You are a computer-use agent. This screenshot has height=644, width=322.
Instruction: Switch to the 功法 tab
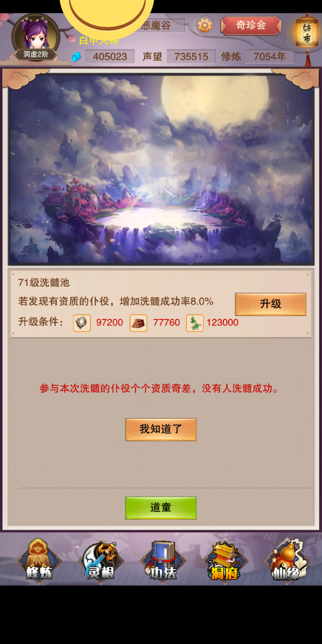click(163, 561)
